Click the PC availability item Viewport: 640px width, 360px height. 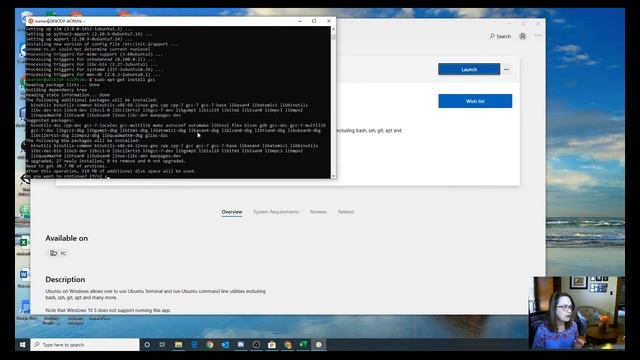(58, 253)
